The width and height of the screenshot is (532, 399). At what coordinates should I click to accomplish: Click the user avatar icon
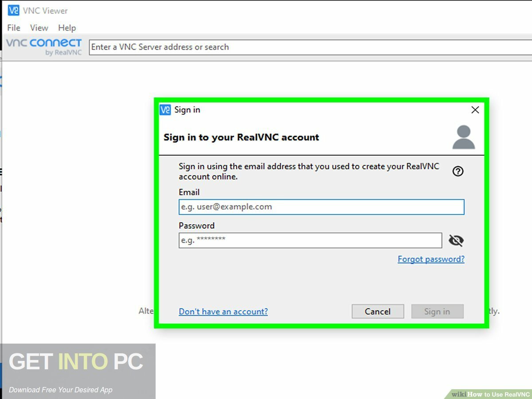coord(464,137)
